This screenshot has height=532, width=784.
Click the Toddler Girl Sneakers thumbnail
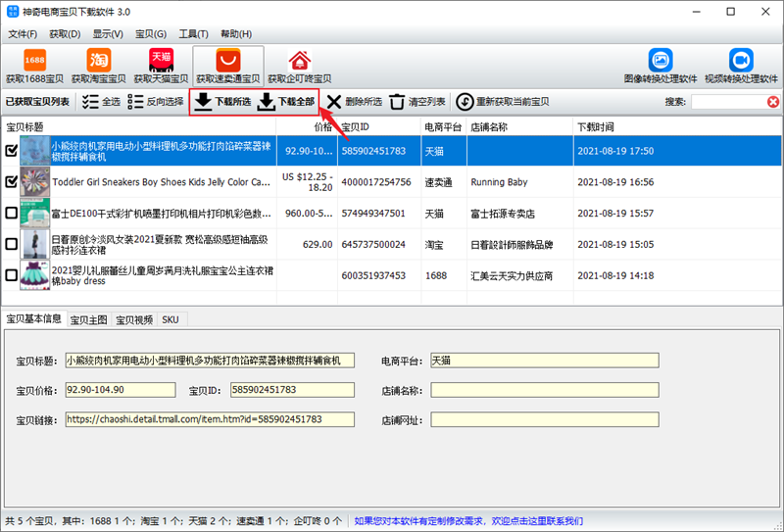pos(35,181)
